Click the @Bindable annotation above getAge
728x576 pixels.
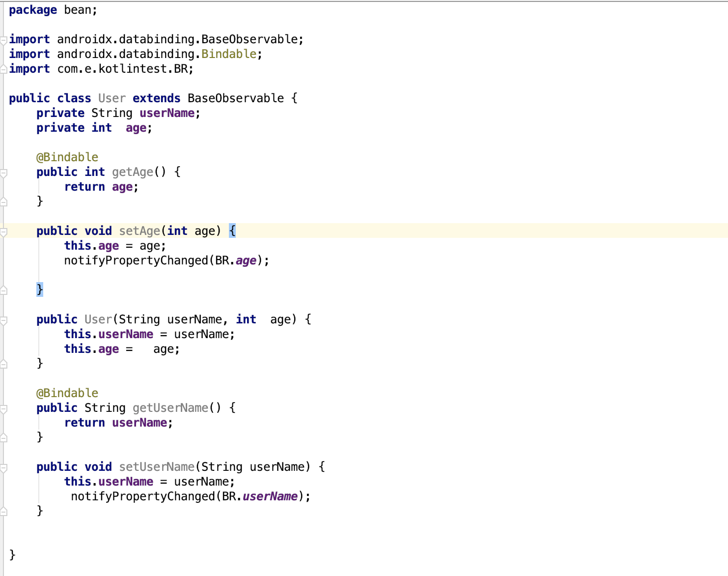point(67,157)
